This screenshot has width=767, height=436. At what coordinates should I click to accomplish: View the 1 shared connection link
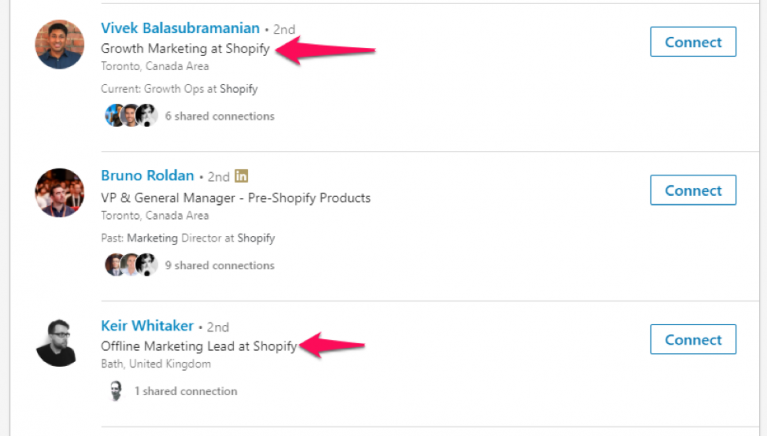click(x=186, y=391)
